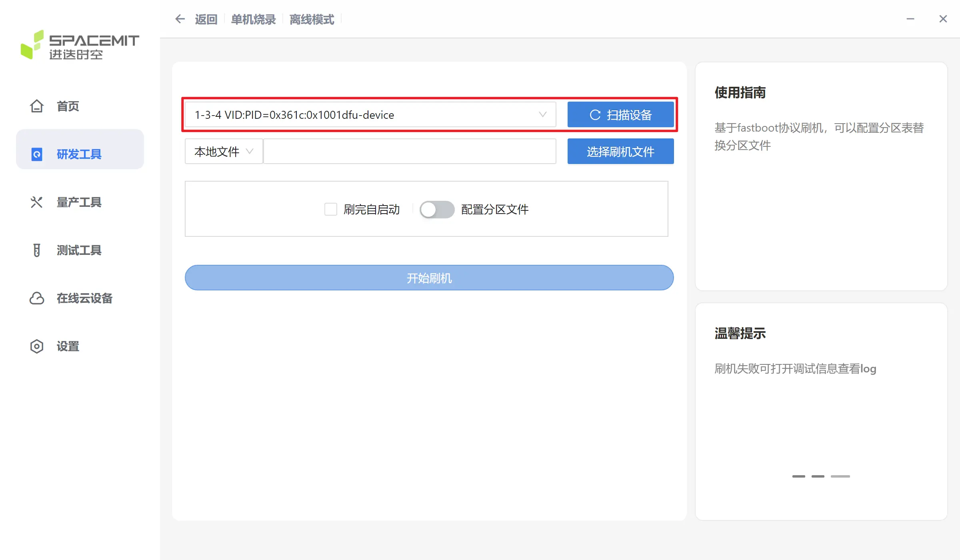Click the hexagon settings icon
960x560 pixels.
(x=37, y=346)
